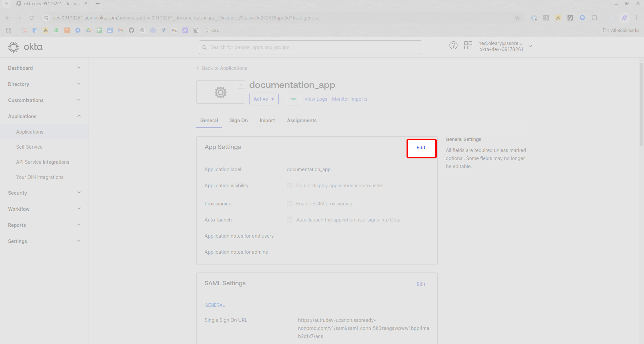This screenshot has width=644, height=344.
Task: Open the help question mark icon
Action: click(453, 45)
